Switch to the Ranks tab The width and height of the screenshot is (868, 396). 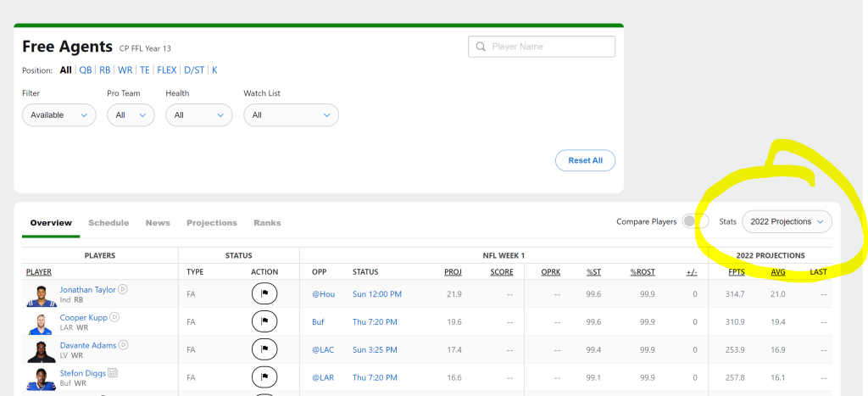pyautogui.click(x=267, y=223)
